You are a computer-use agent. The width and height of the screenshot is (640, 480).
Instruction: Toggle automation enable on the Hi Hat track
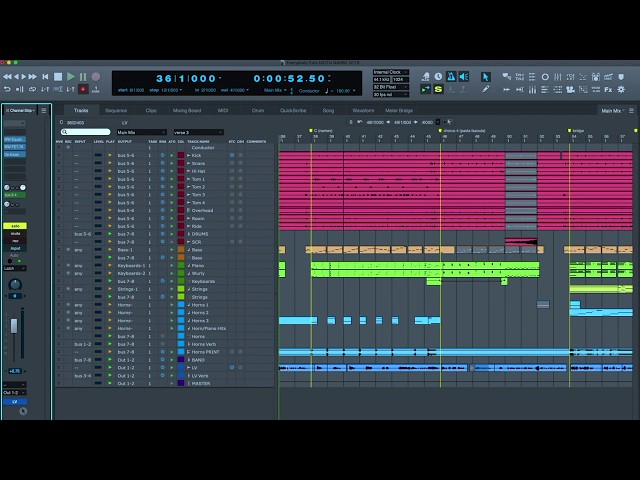point(172,171)
